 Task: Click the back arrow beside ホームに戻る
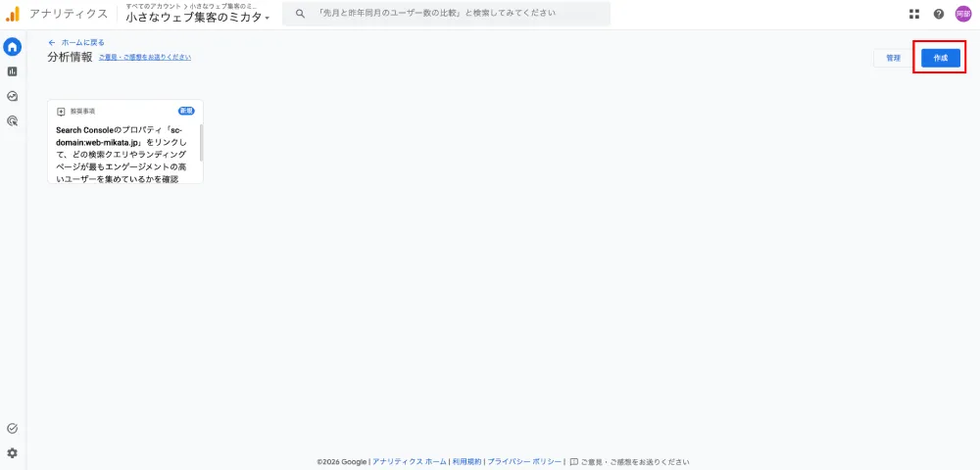tap(52, 42)
